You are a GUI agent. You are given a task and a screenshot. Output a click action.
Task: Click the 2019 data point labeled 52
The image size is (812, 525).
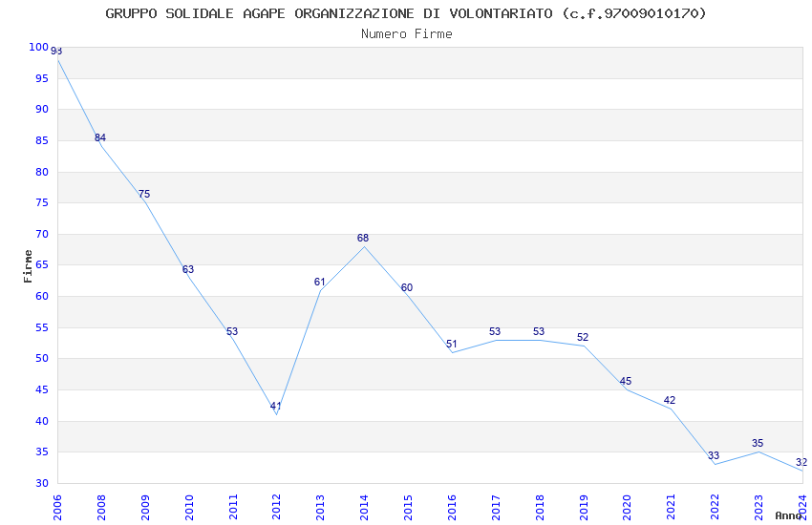pos(583,337)
